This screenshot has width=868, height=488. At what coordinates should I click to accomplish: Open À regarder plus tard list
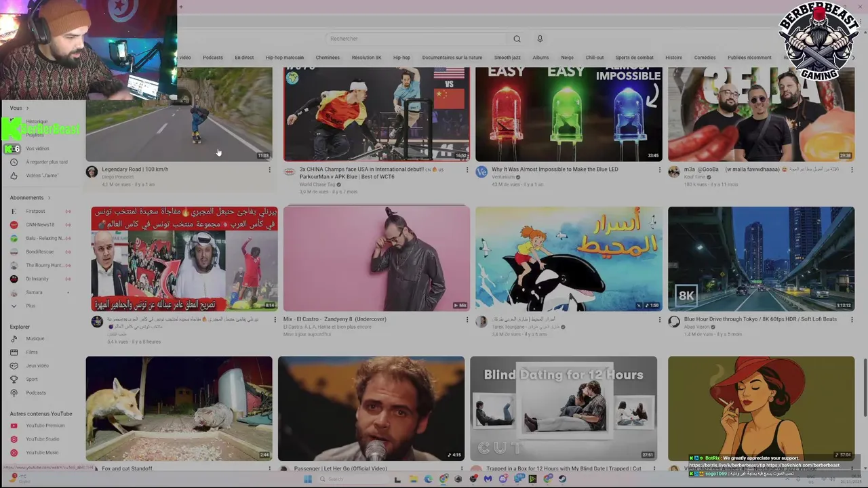46,162
